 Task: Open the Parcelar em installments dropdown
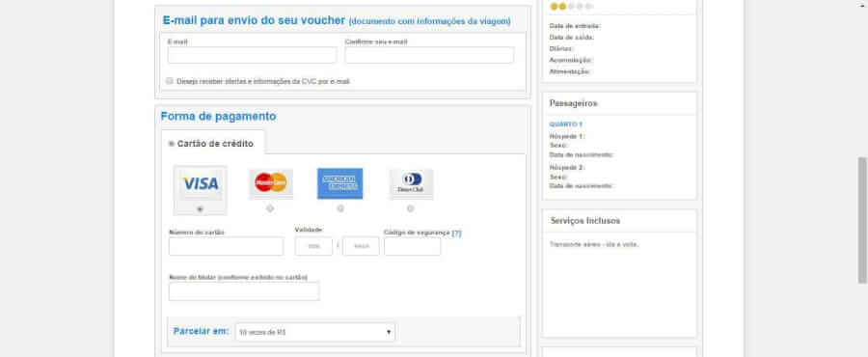315,332
